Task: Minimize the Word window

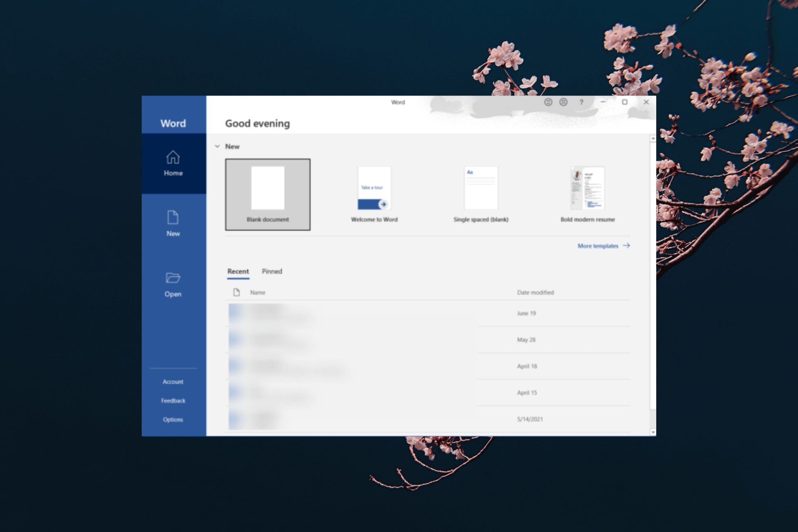Action: click(603, 102)
